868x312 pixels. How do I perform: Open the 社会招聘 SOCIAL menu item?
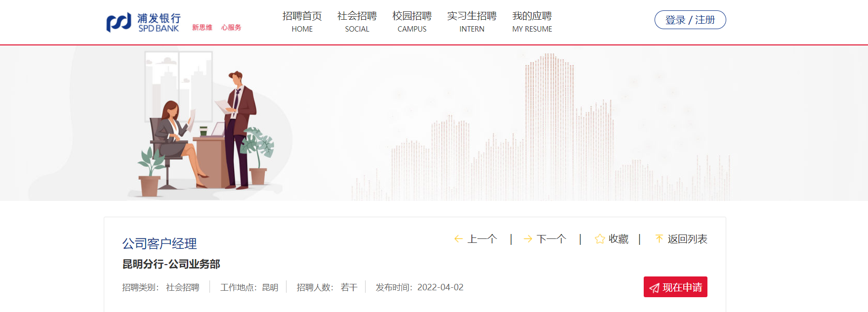(357, 22)
